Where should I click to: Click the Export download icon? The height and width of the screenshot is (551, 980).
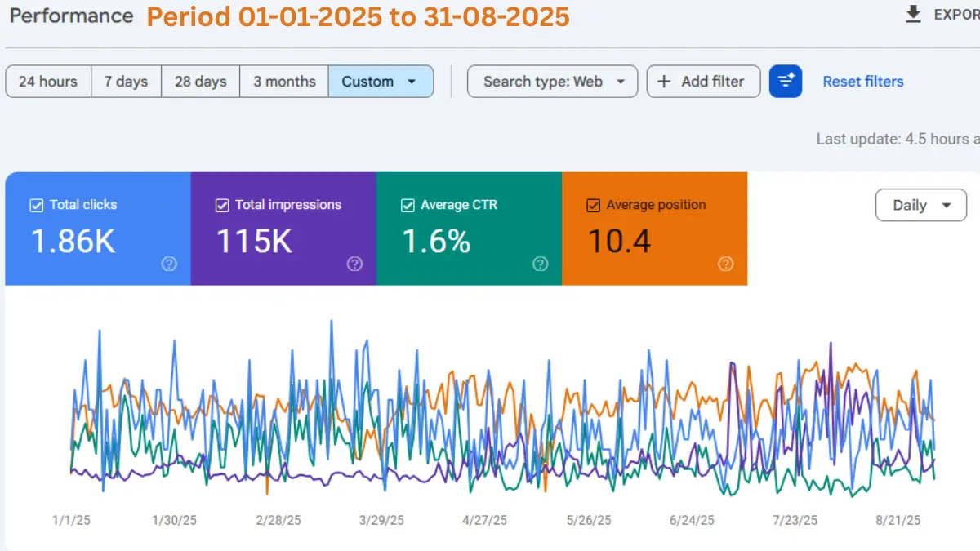[x=914, y=14]
